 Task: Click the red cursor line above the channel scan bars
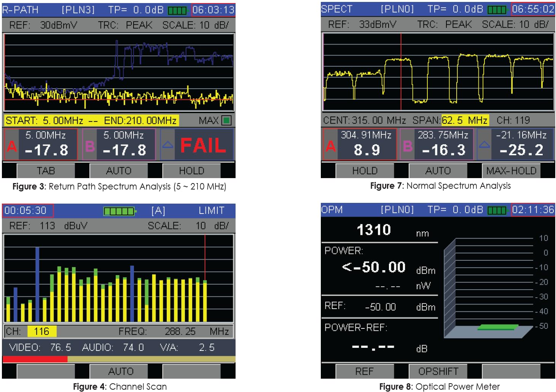click(205, 258)
